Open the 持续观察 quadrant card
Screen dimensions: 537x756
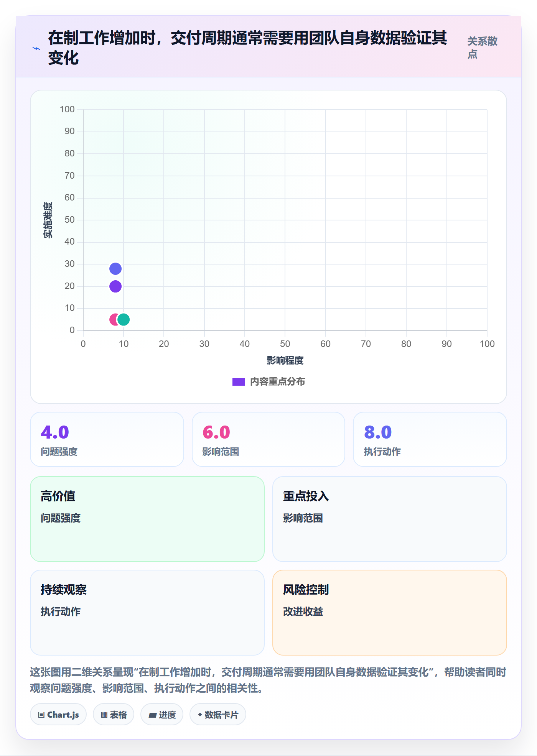(x=147, y=613)
